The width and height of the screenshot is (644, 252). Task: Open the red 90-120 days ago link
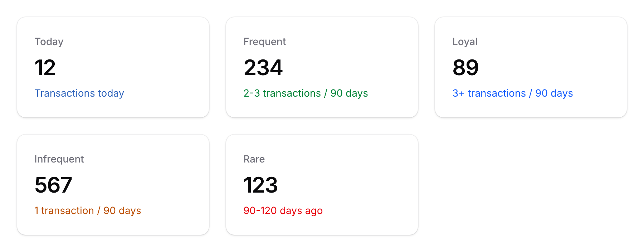283,211
